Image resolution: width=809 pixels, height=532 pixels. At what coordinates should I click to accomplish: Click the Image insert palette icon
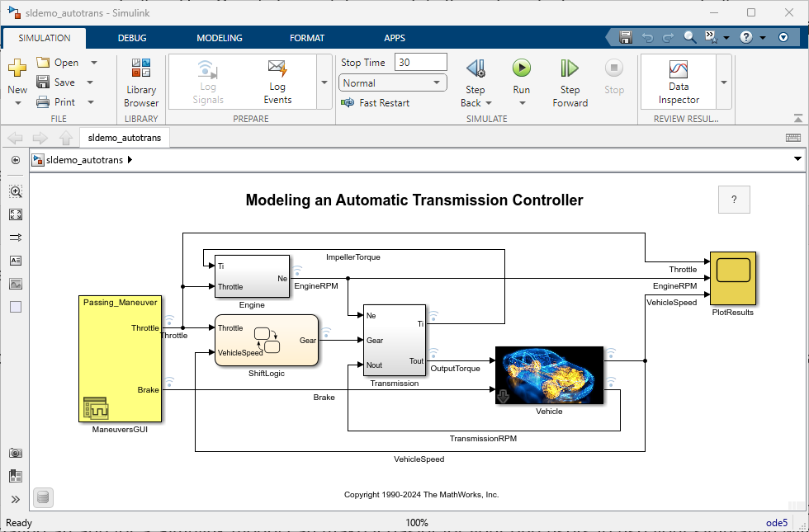click(16, 284)
